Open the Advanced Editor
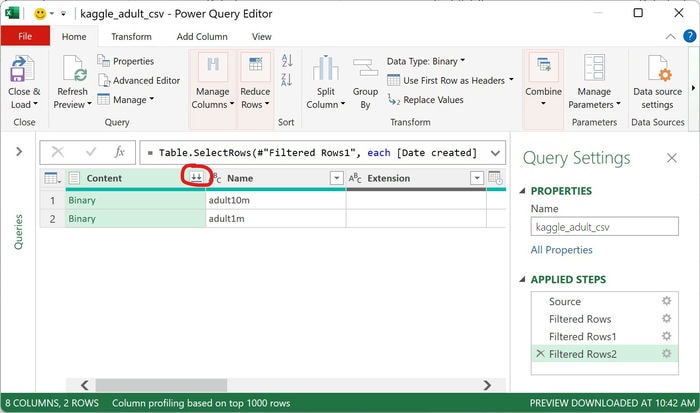Viewport: 700px width, 413px height. point(139,80)
